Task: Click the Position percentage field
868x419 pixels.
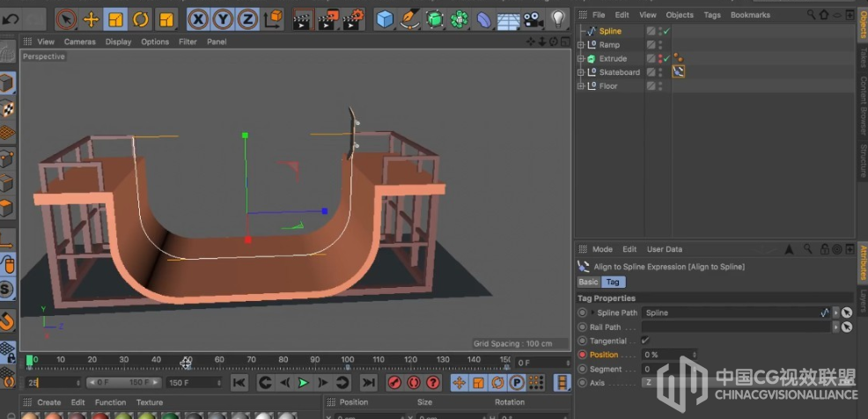Action: coord(669,355)
